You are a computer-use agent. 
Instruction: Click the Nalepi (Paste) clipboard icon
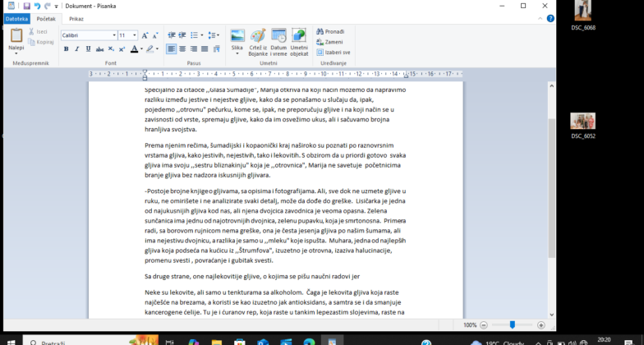coord(16,36)
